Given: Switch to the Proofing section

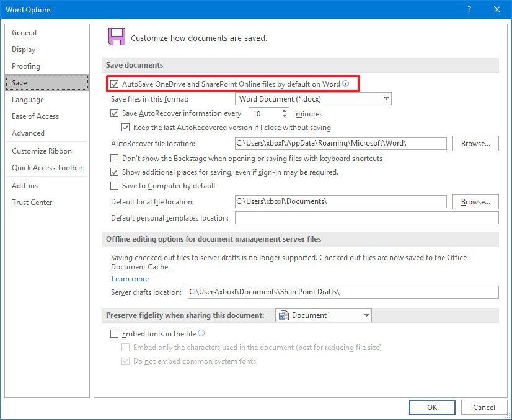Looking at the screenshot, I should pos(26,66).
